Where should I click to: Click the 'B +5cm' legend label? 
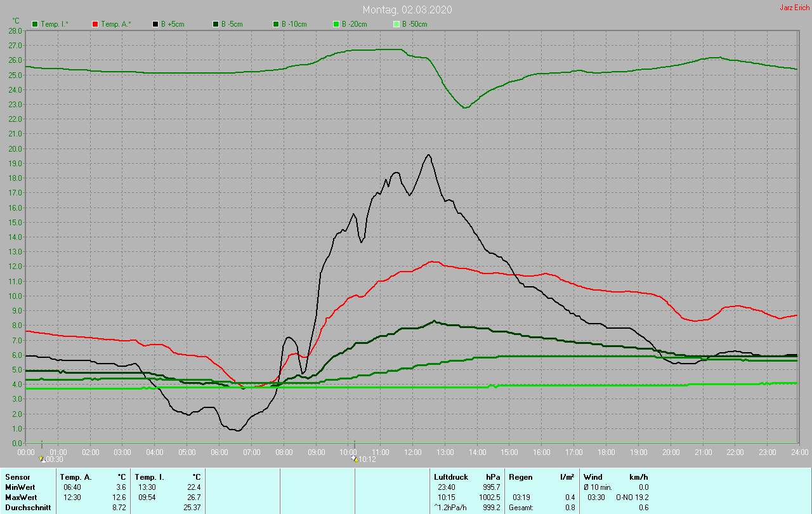click(x=173, y=24)
